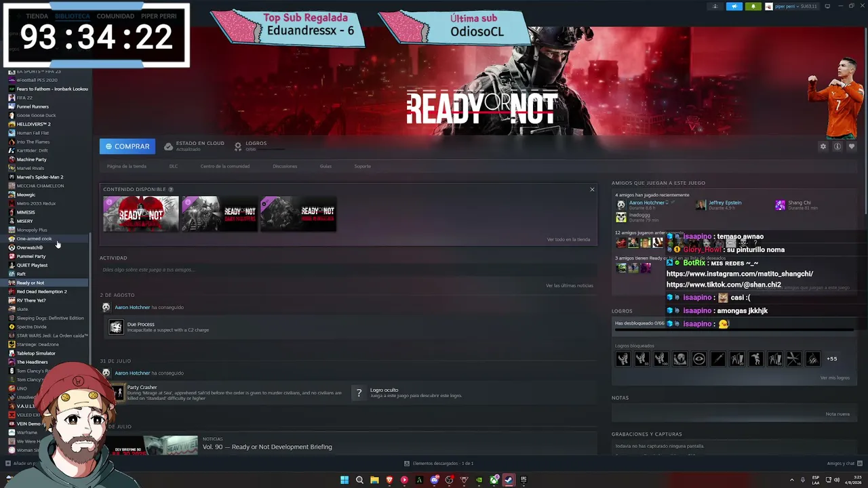
Task: Open Brave browser from taskbar
Action: (389, 480)
